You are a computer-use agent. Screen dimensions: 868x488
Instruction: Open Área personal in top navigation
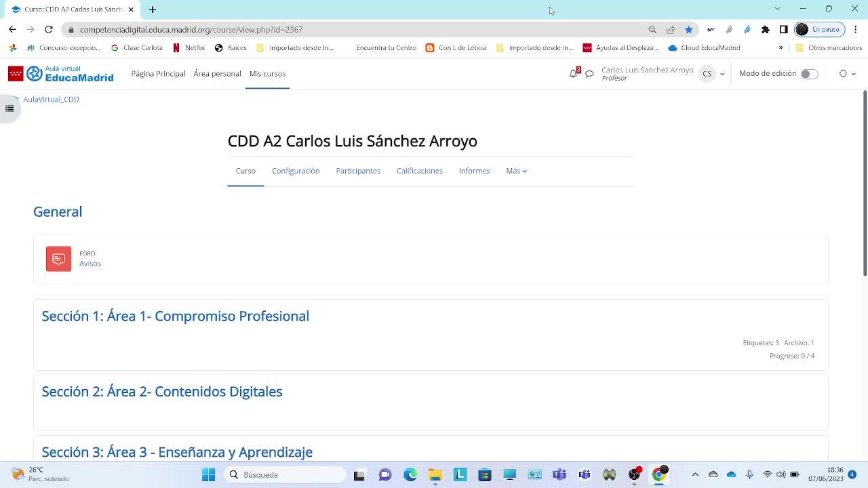tap(217, 74)
